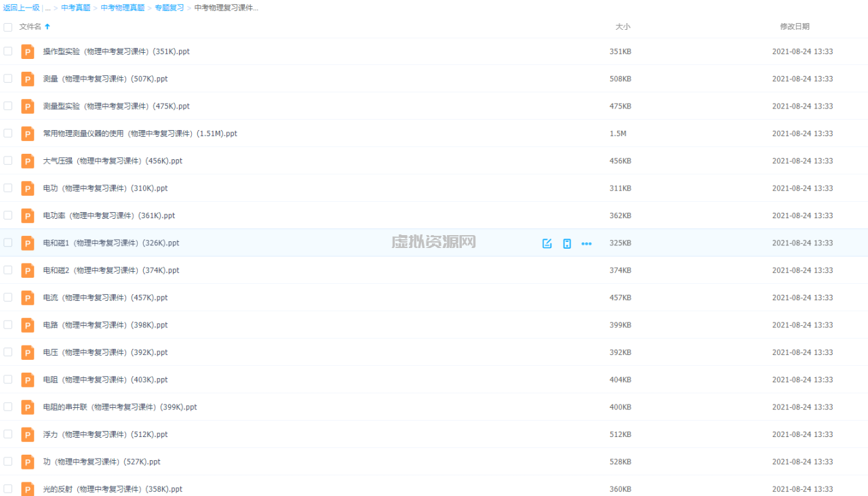Image resolution: width=868 pixels, height=496 pixels.
Task: Open the three-dot more menu on 电和磁1 row
Action: [587, 243]
